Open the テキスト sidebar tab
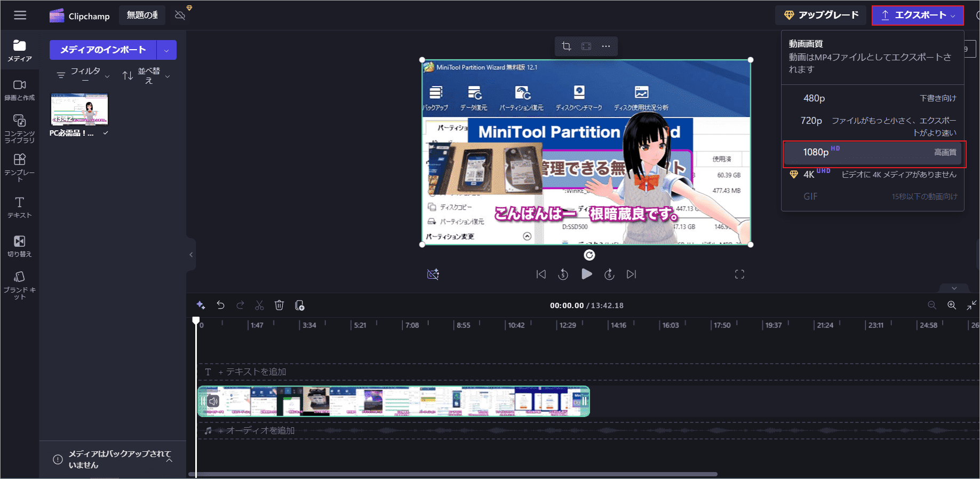Screen dimensions: 980x479 coord(20,207)
